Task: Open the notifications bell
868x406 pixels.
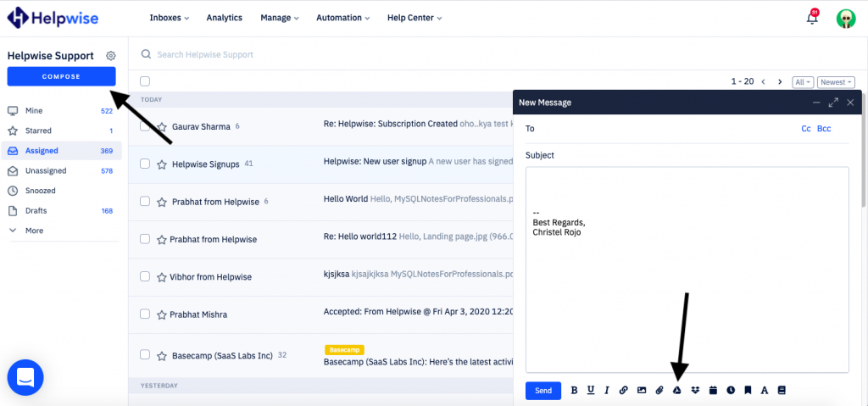Action: pos(812,18)
